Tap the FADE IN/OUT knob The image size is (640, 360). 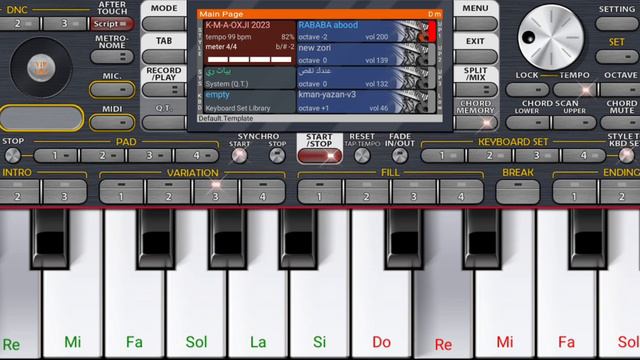(400, 156)
